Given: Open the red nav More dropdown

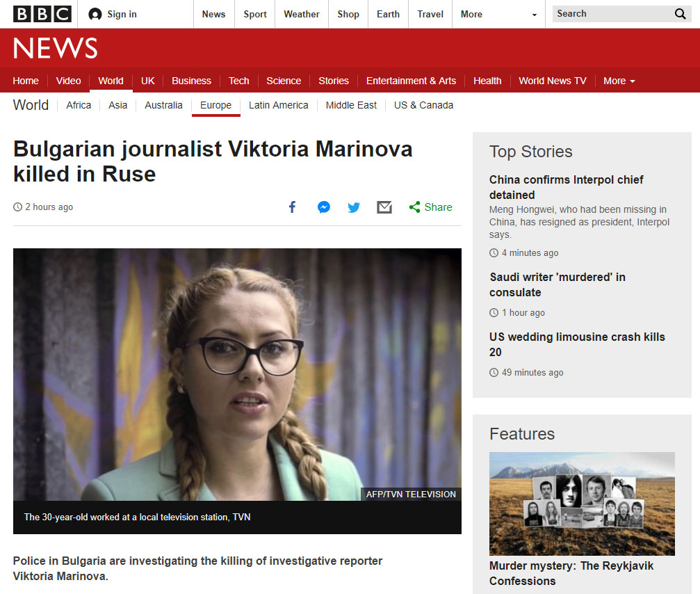Looking at the screenshot, I should point(619,81).
